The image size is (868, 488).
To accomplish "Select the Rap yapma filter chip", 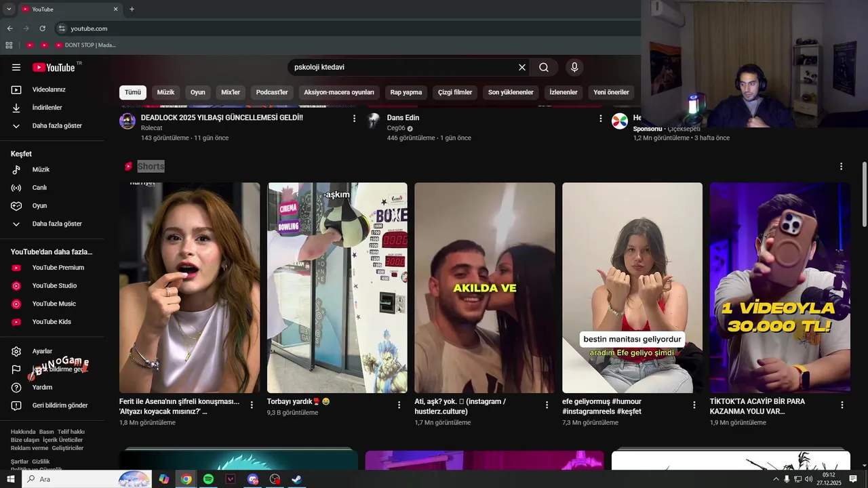I will click(x=406, y=92).
